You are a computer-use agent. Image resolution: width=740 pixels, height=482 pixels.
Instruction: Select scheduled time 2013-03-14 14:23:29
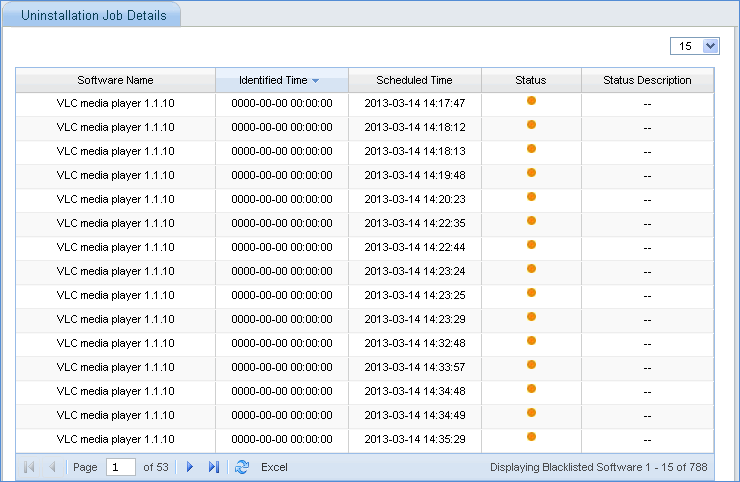[415, 320]
